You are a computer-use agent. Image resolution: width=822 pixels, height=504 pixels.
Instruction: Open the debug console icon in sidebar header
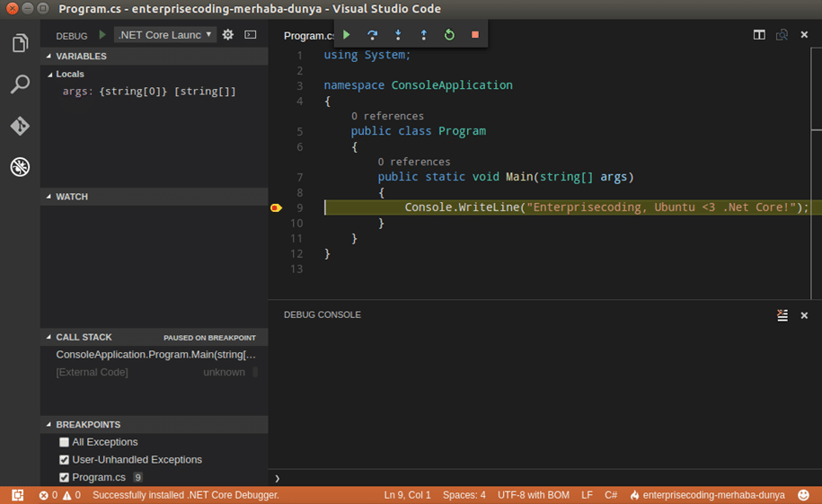click(x=251, y=35)
